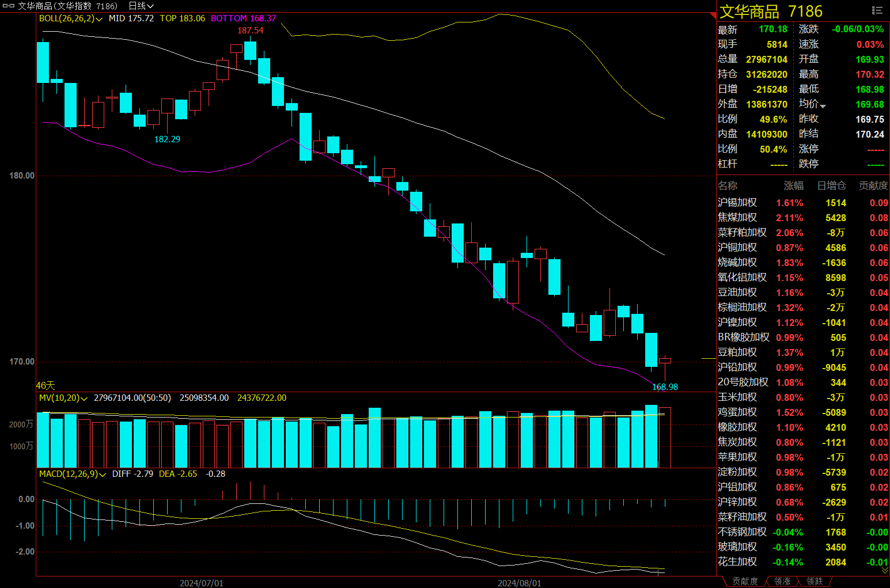Viewport: 890px width, 588px height.
Task: Click the 最高 value 170.32
Action: click(870, 74)
